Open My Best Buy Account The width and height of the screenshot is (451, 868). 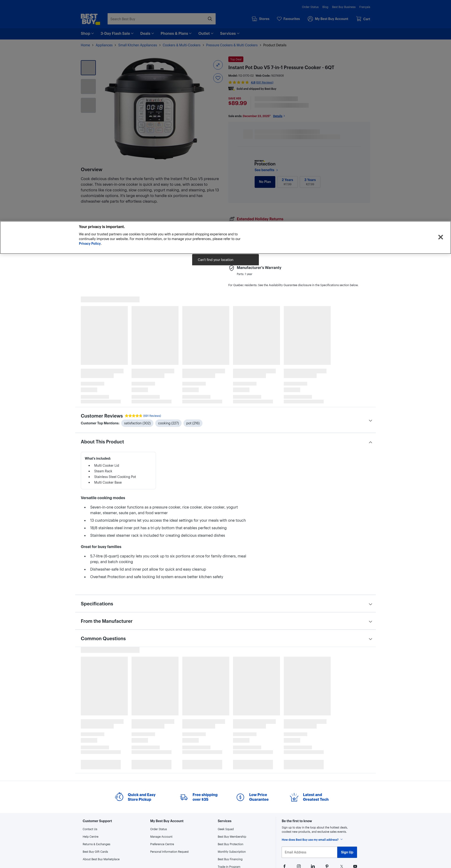click(328, 19)
